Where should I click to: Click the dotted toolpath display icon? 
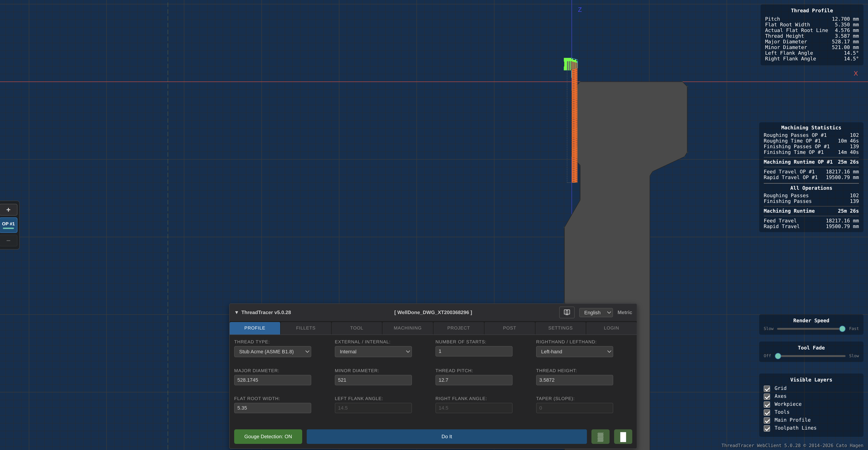[601, 436]
